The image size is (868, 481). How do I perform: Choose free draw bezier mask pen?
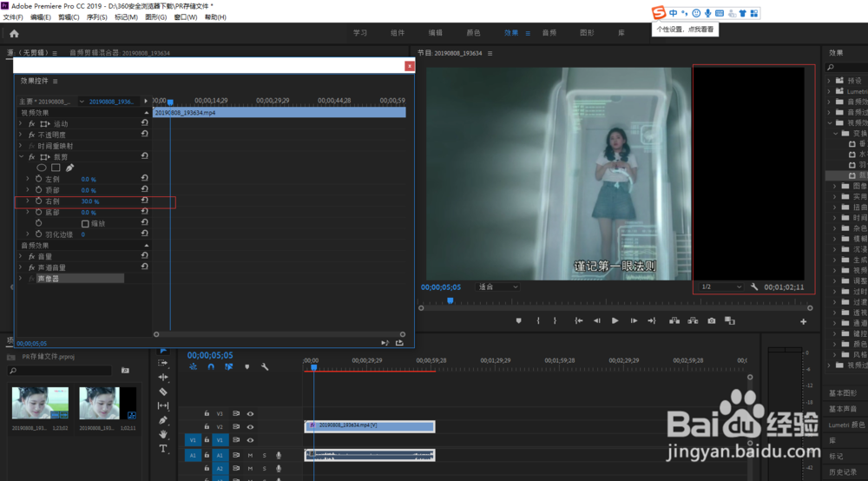[x=69, y=168]
